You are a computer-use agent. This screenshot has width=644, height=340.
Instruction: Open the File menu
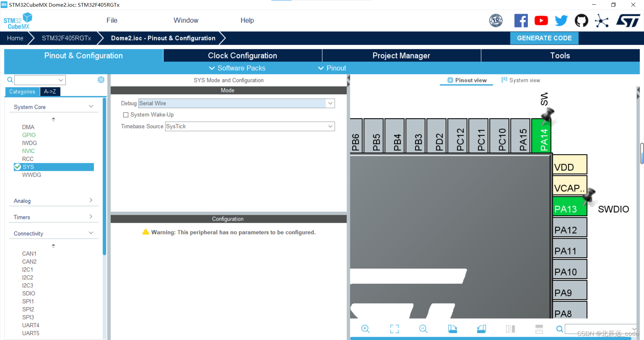112,20
